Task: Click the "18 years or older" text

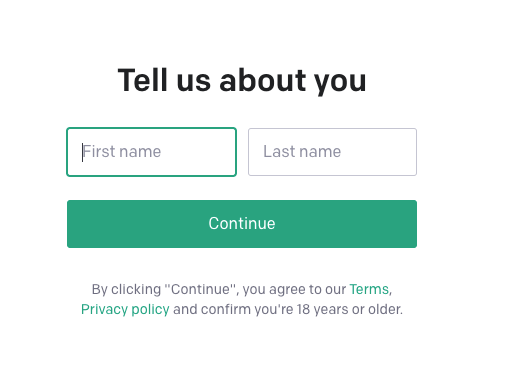Action: pyautogui.click(x=349, y=309)
